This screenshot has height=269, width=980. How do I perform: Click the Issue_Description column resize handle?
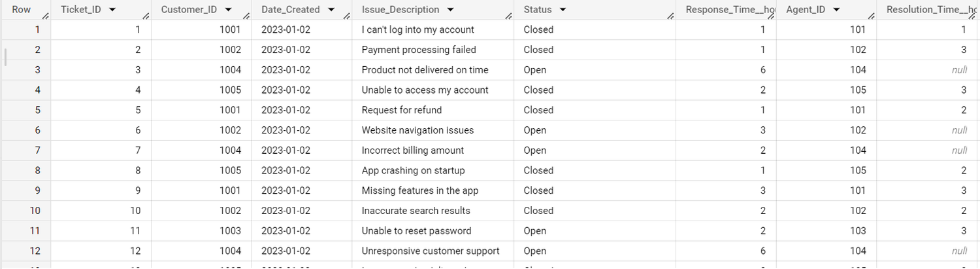509,16
